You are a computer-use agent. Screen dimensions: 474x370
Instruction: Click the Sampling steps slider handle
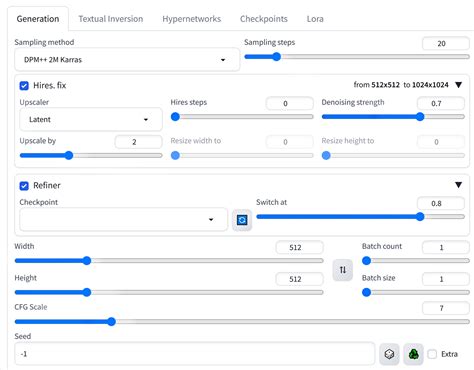pyautogui.click(x=276, y=57)
